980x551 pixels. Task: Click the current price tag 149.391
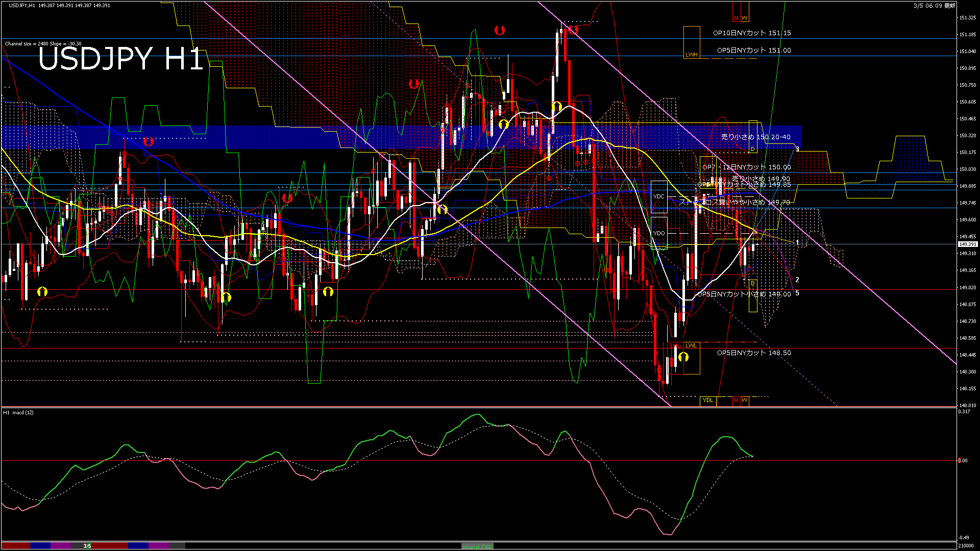tap(967, 244)
